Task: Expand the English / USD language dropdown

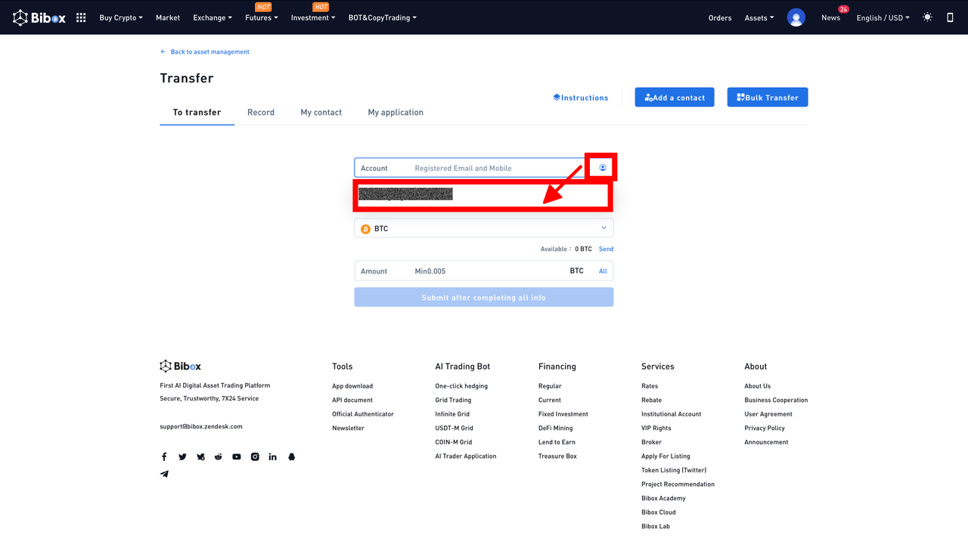Action: point(883,18)
